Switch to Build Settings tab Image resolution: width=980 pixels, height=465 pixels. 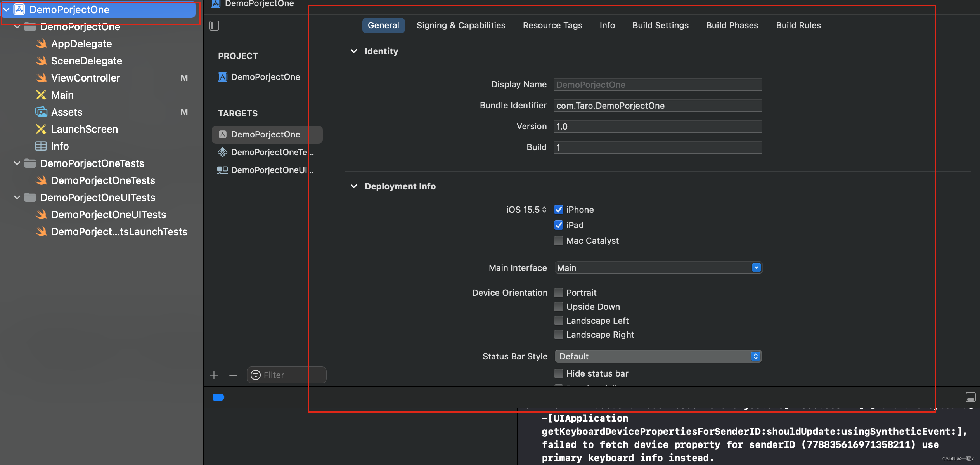[660, 26]
